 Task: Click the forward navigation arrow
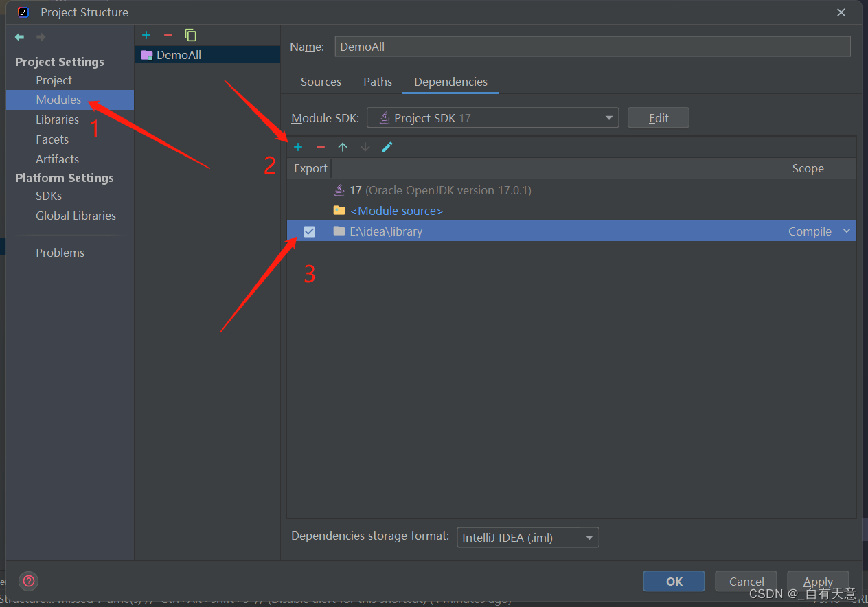[x=41, y=37]
